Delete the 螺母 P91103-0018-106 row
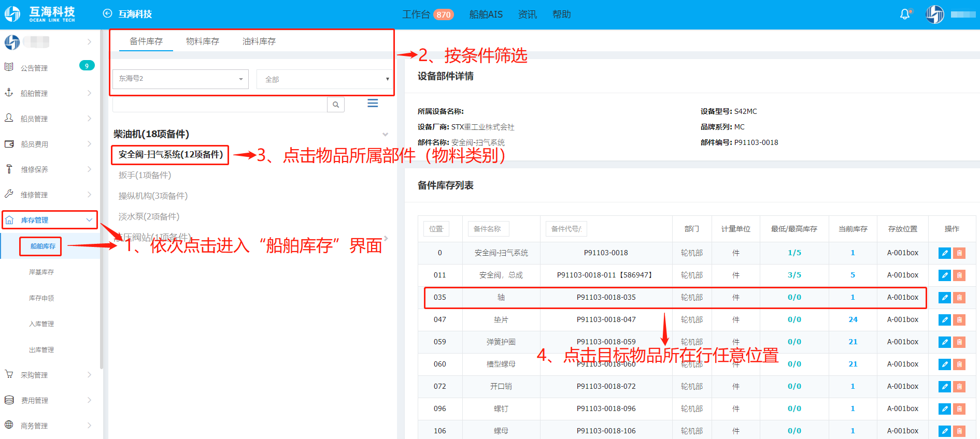The width and height of the screenshot is (980, 439). pyautogui.click(x=959, y=431)
